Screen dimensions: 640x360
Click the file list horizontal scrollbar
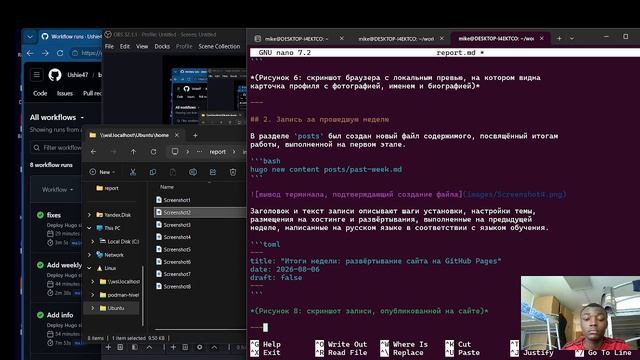200,329
